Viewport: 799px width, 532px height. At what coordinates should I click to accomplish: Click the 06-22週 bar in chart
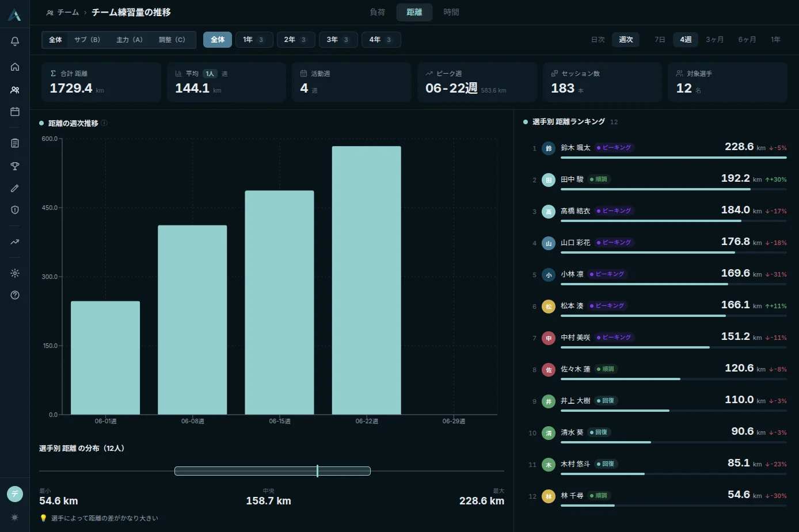[367, 280]
